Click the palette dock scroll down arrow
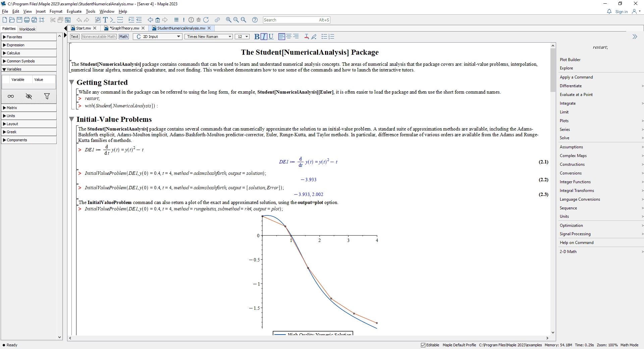644x349 pixels. pos(60,337)
